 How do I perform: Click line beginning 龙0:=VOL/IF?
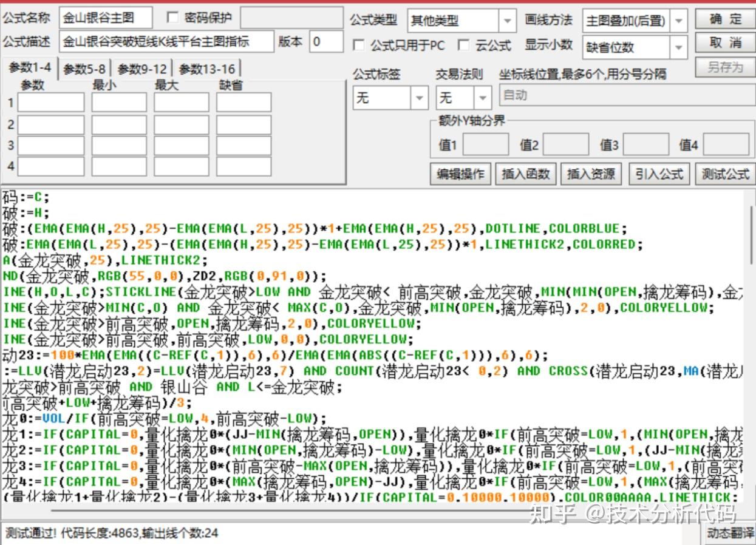click(164, 418)
